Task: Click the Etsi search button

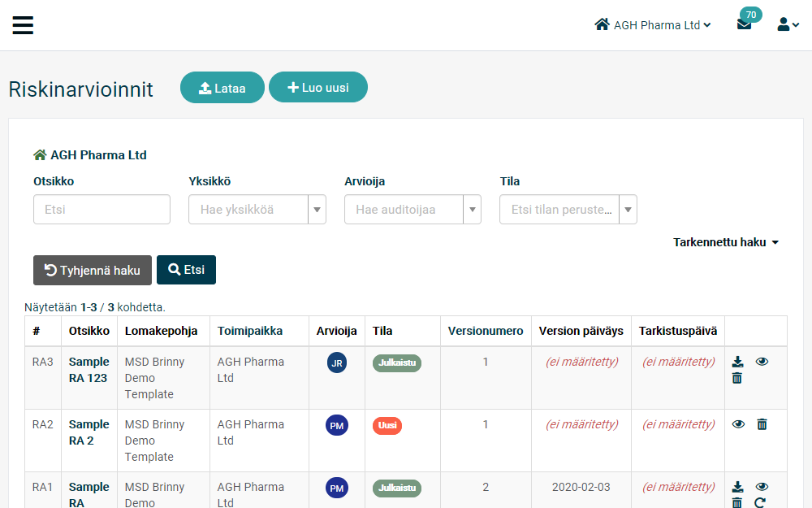Action: (x=187, y=270)
